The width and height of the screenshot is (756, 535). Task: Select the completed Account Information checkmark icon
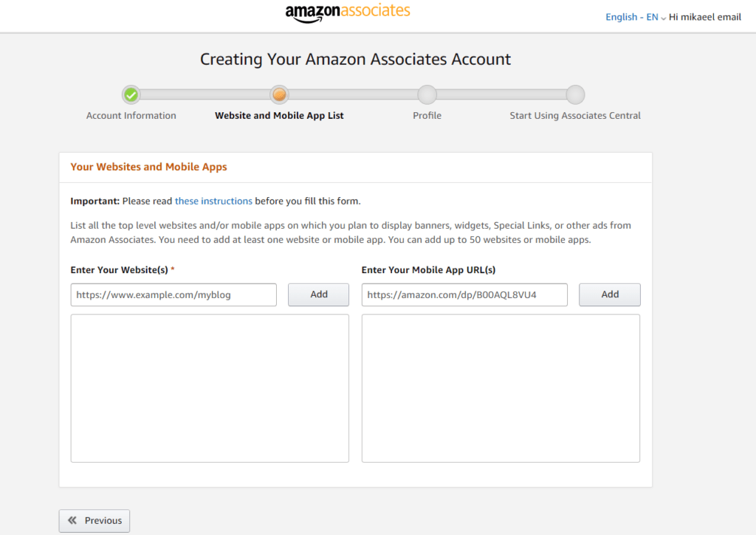pyautogui.click(x=131, y=94)
